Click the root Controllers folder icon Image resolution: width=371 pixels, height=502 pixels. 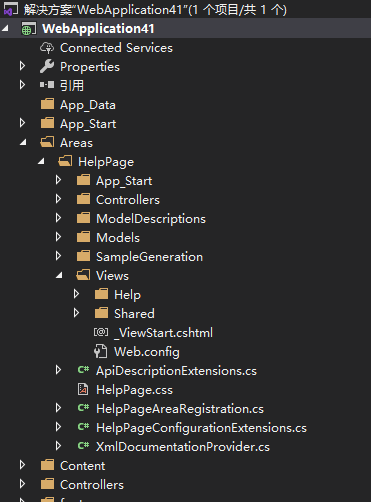(x=47, y=484)
